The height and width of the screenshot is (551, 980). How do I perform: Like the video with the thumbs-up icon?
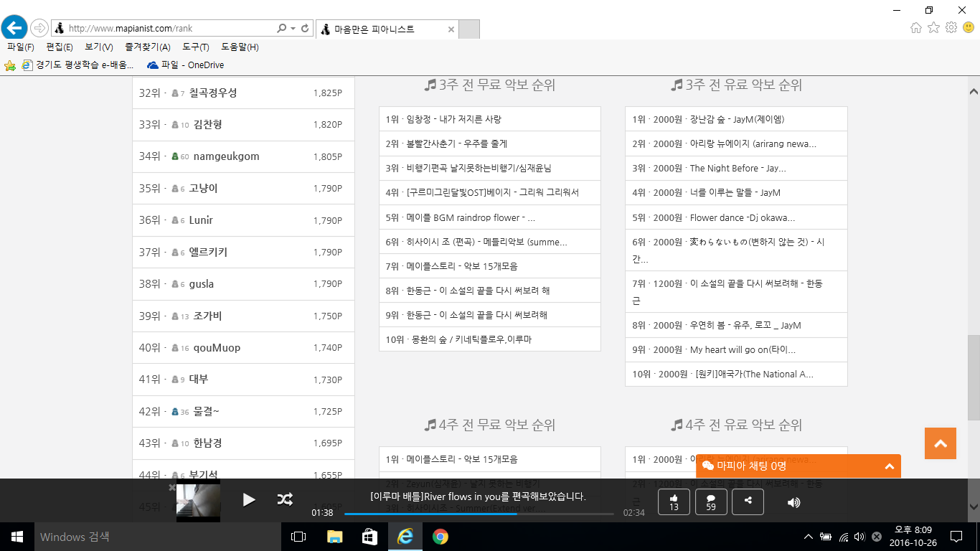(673, 502)
